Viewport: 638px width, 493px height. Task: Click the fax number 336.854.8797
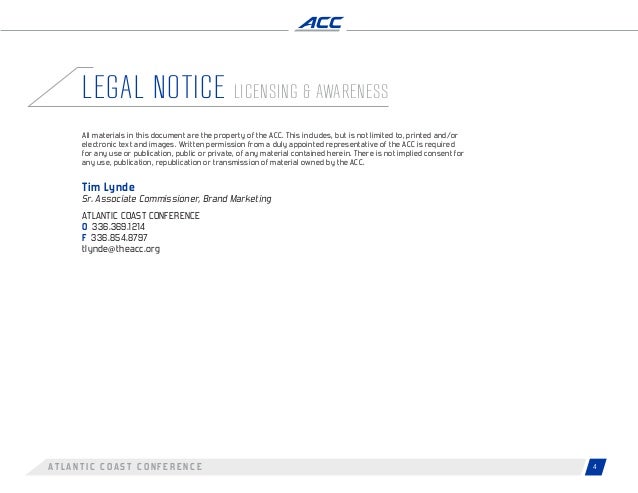(x=119, y=238)
